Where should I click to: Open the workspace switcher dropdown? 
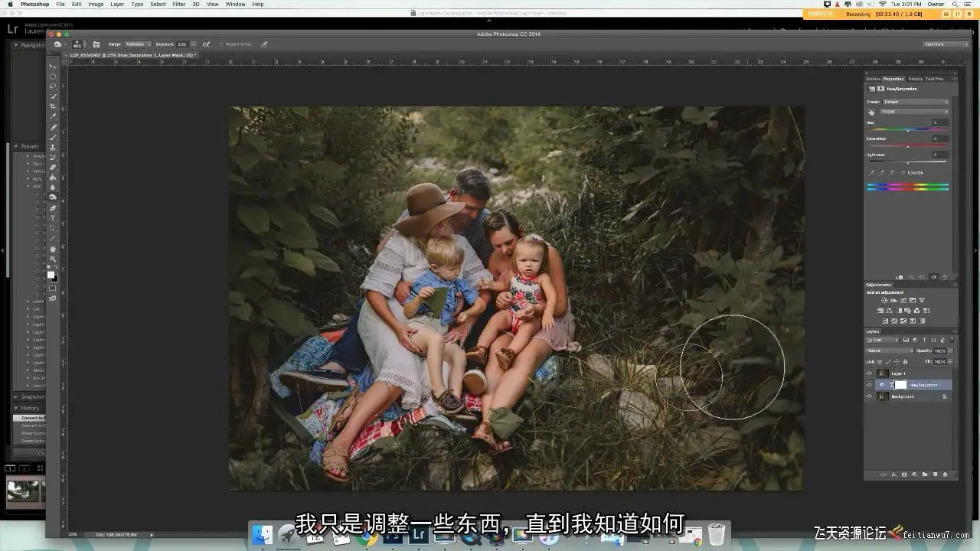coord(946,44)
